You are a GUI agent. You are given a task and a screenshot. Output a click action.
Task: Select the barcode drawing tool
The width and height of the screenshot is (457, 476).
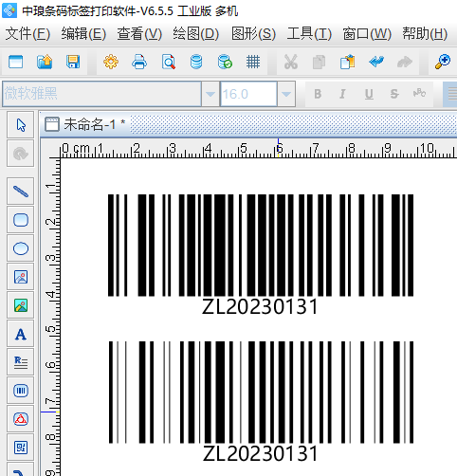pyautogui.click(x=21, y=391)
